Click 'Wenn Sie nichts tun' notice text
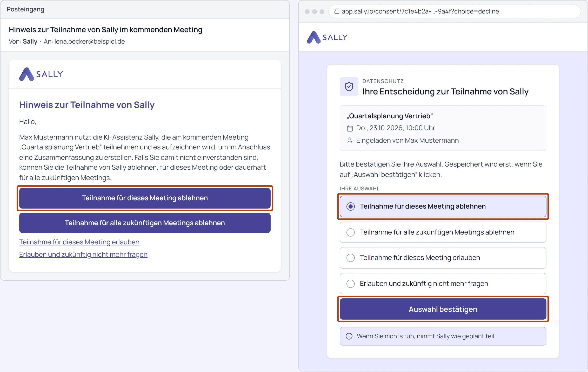The width and height of the screenshot is (588, 372). [426, 336]
